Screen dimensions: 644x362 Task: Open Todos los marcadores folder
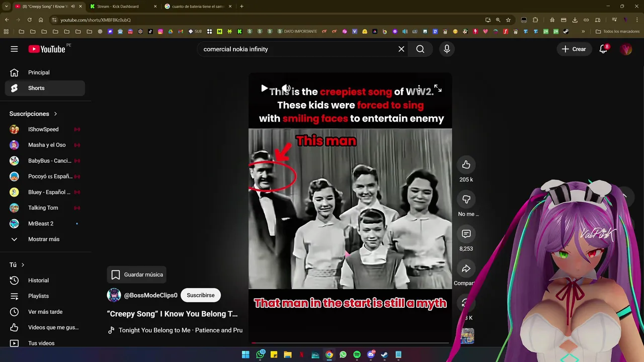(618, 31)
